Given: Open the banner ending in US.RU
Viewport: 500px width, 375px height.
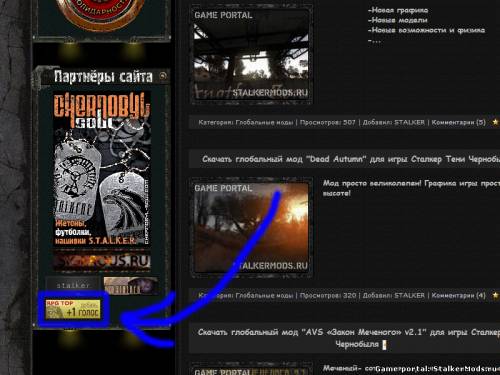Looking at the screenshot, I should coord(102,261).
